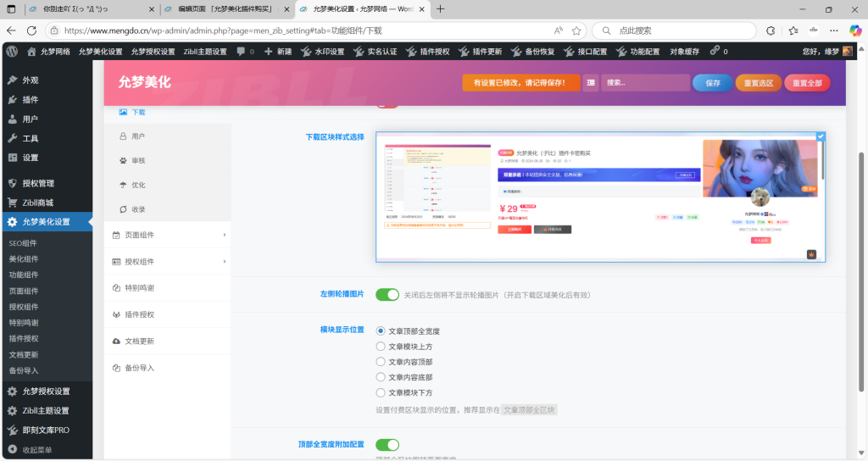Select the download block style thumbnail
The image size is (868, 461).
coord(601,197)
